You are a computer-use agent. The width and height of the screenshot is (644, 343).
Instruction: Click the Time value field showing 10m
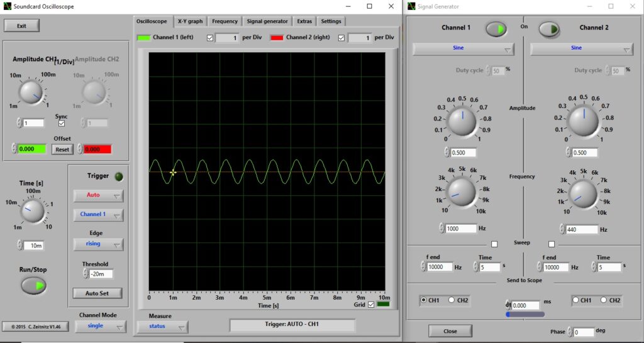pyautogui.click(x=33, y=246)
